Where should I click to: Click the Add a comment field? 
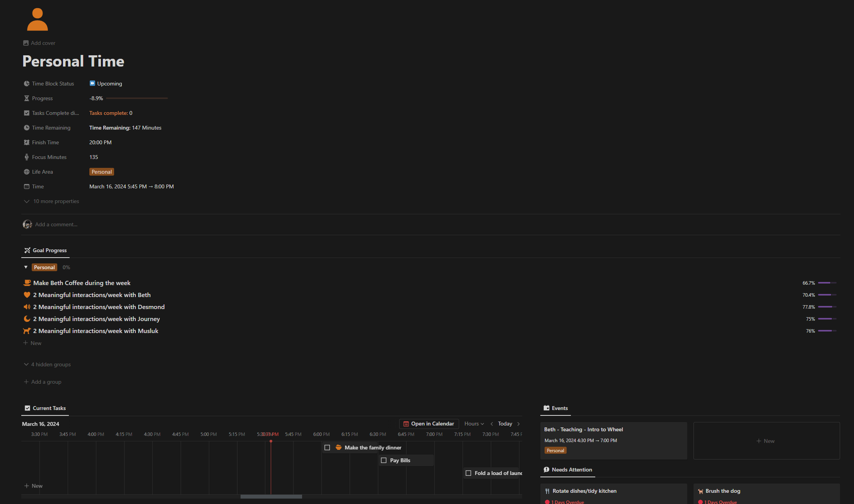click(56, 224)
